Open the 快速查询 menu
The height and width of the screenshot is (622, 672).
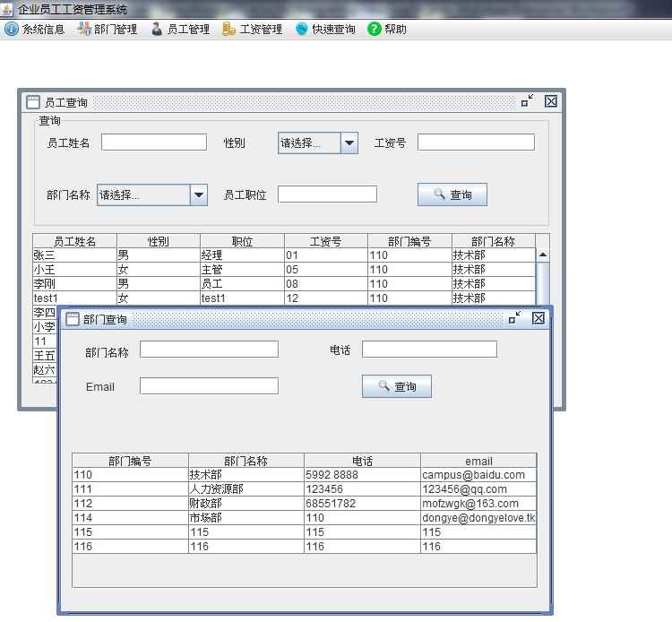[325, 30]
